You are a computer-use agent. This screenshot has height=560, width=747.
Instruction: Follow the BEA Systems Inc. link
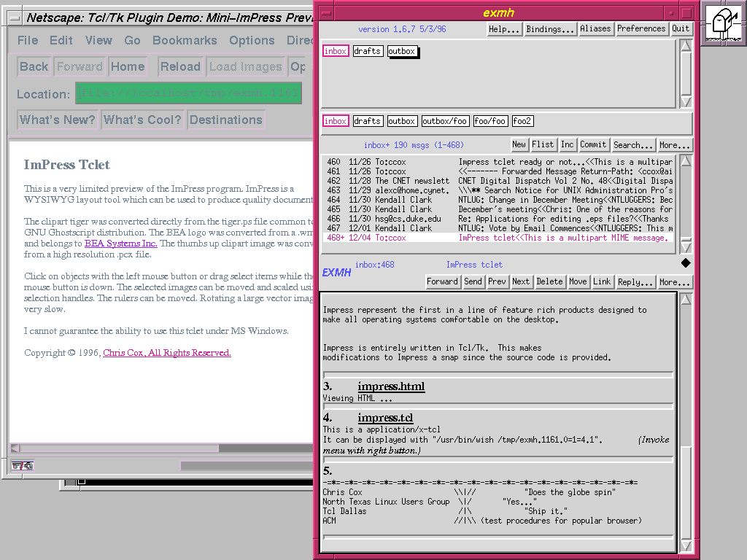(120, 244)
